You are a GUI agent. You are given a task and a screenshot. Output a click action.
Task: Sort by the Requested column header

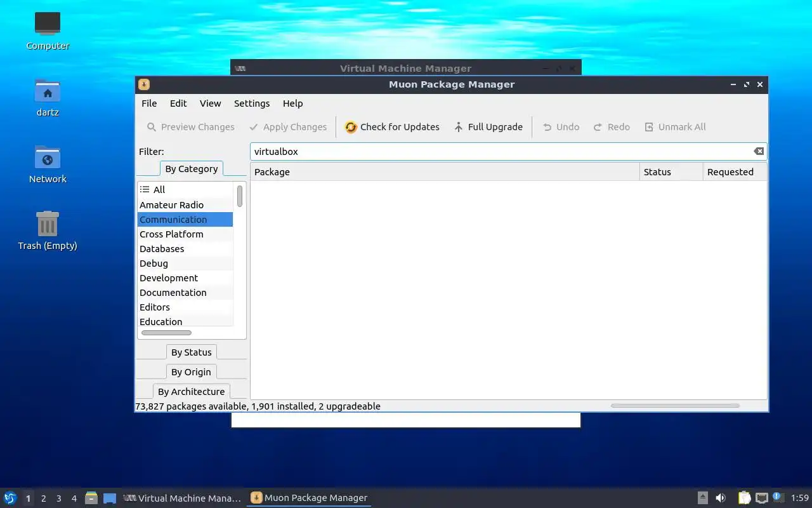(x=735, y=172)
